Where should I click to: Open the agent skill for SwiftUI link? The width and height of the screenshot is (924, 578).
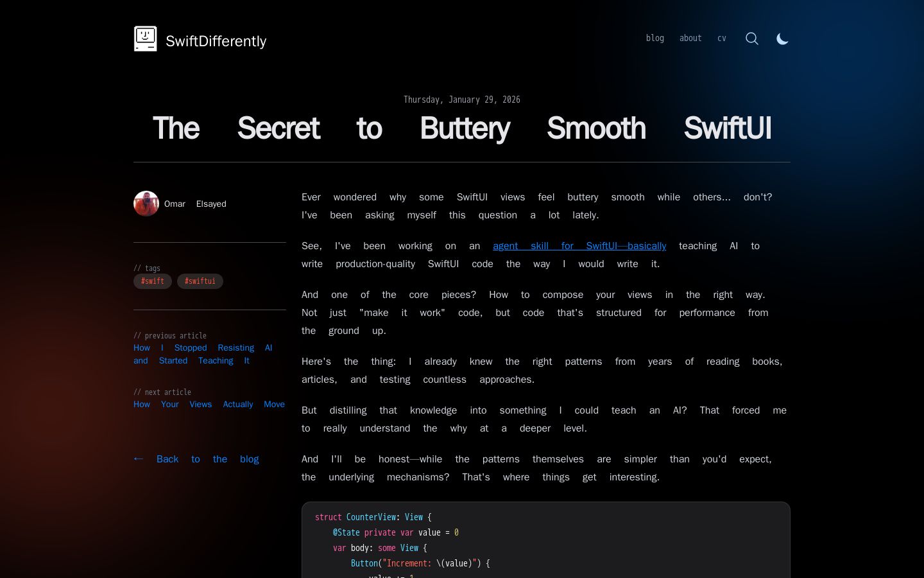[579, 246]
